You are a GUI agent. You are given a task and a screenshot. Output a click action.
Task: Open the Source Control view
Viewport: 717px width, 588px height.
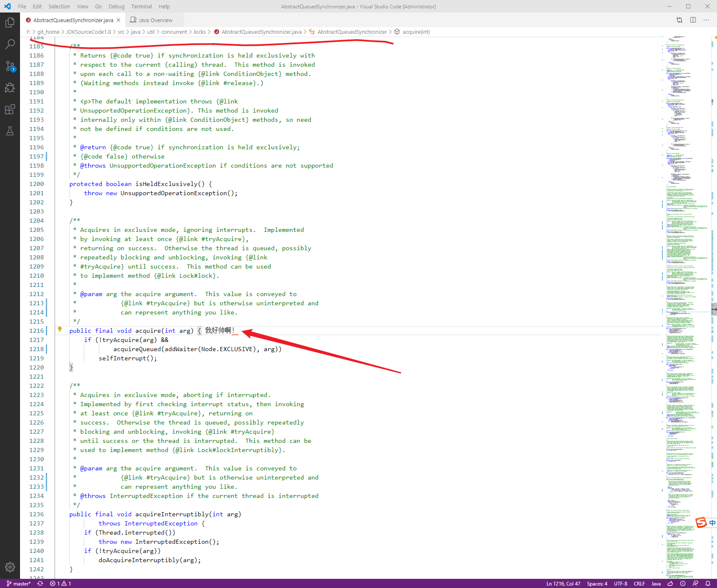coord(10,66)
